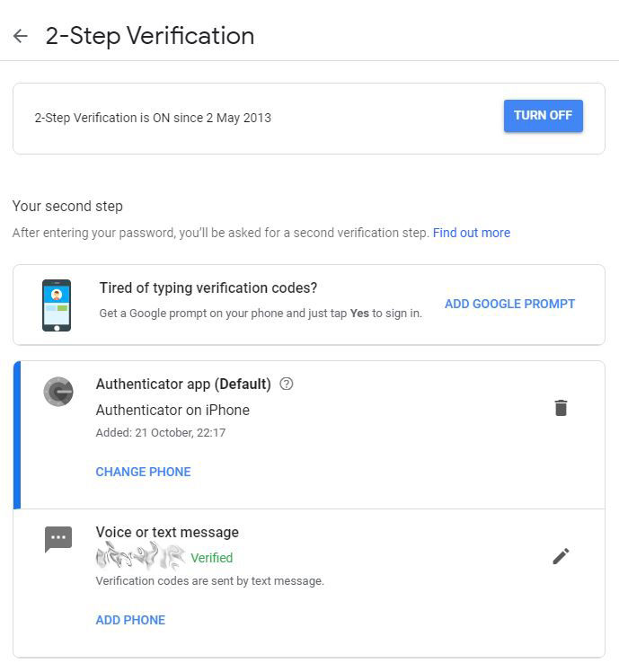Open the Find out more link
The width and height of the screenshot is (619, 672).
472,233
